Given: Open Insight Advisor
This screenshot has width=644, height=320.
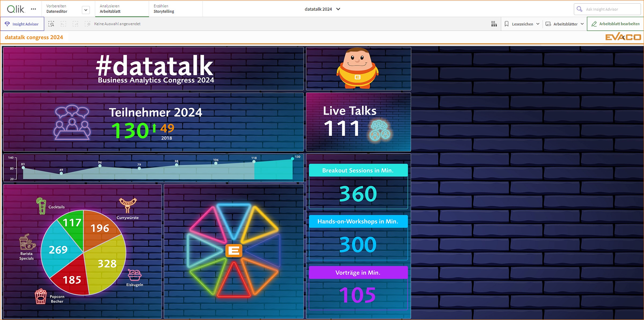Looking at the screenshot, I should [x=22, y=24].
